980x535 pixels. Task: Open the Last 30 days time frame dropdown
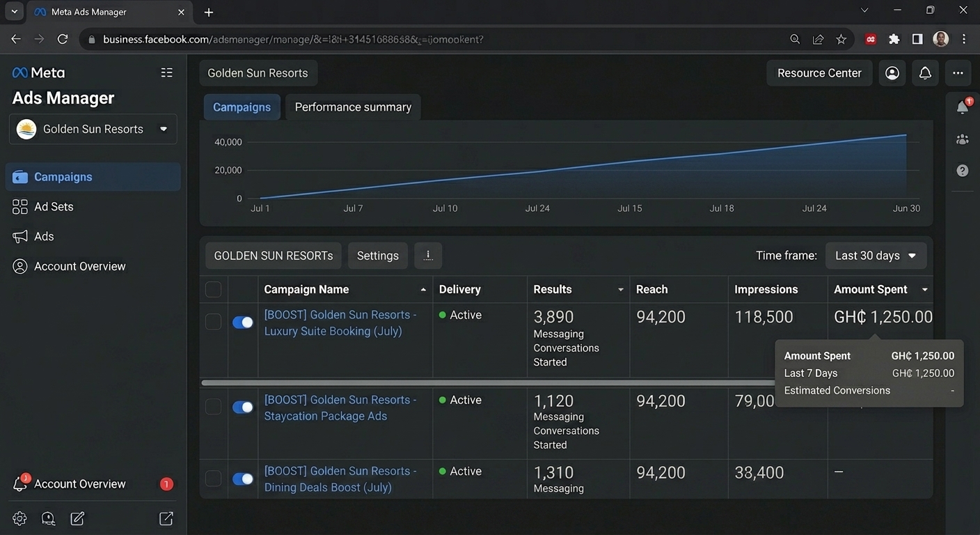(876, 256)
